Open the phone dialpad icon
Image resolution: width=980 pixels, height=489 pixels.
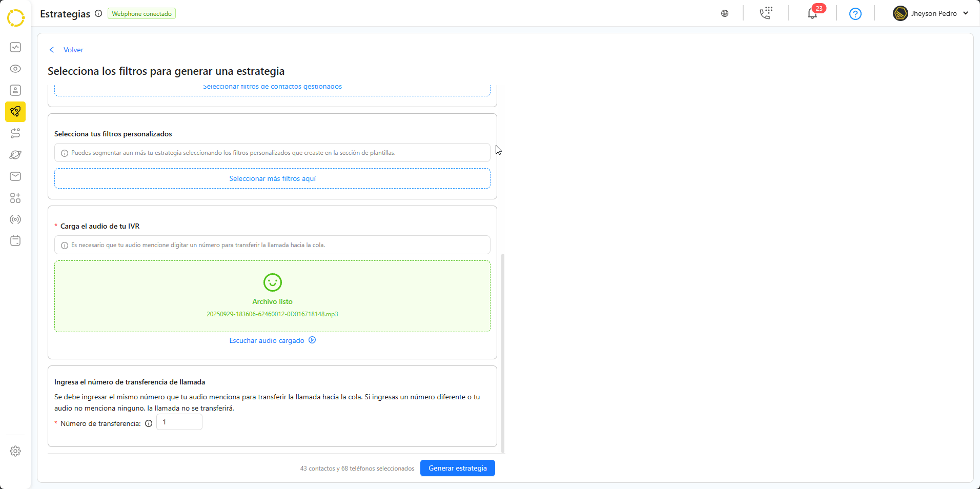pyautogui.click(x=766, y=13)
